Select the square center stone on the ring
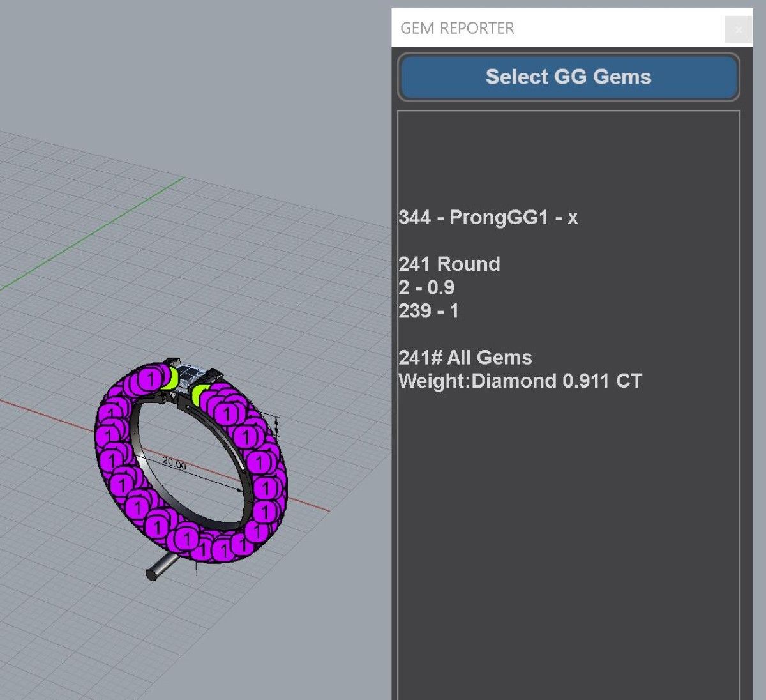This screenshot has height=700, width=766. pos(188,372)
